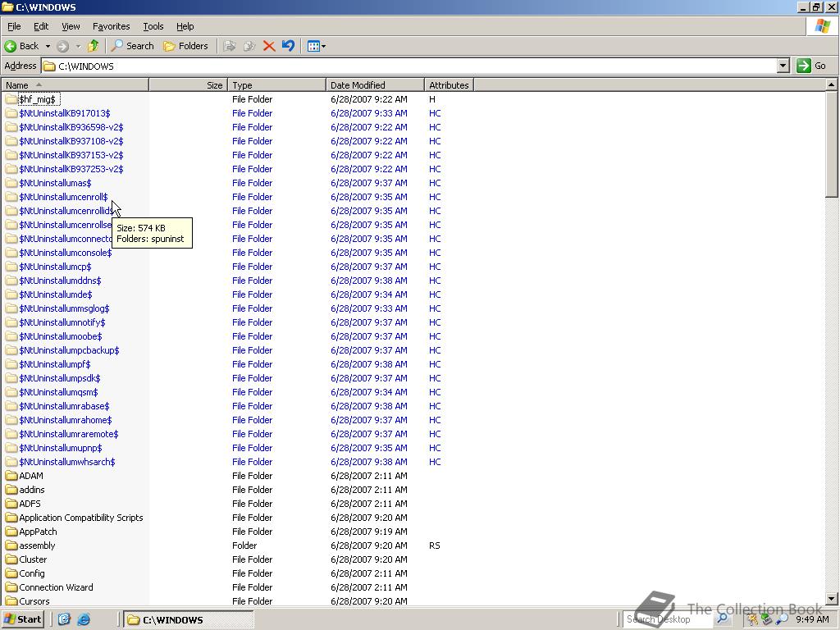840x630 pixels.
Task: Select folder $NtUninstallumcp$
Action: [55, 267]
